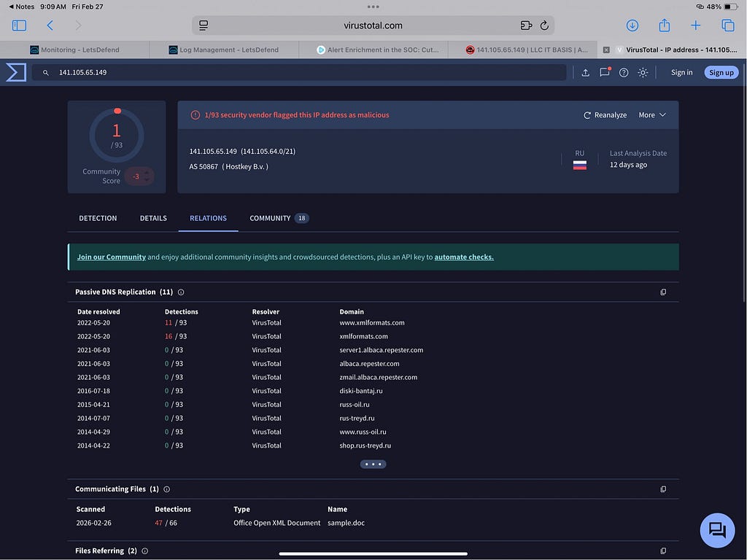The width and height of the screenshot is (747, 560).
Task: Follow the Join our Community link
Action: click(x=112, y=257)
